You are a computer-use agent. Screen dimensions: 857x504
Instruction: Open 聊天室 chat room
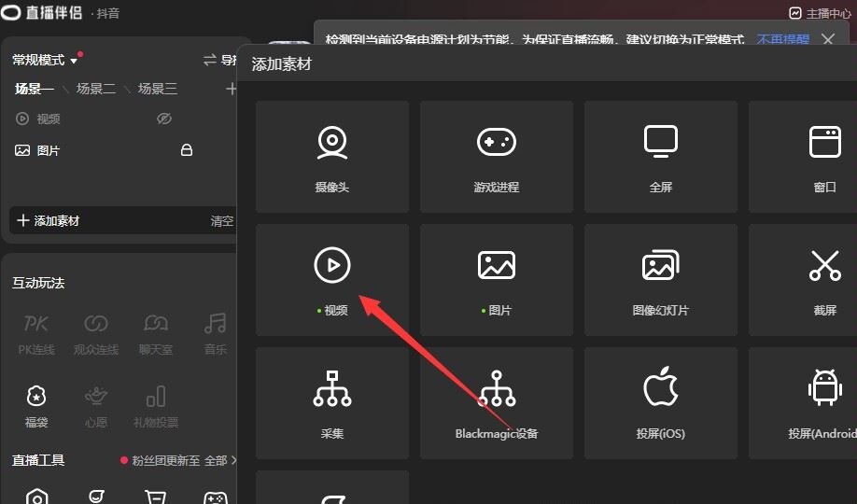pyautogui.click(x=156, y=334)
